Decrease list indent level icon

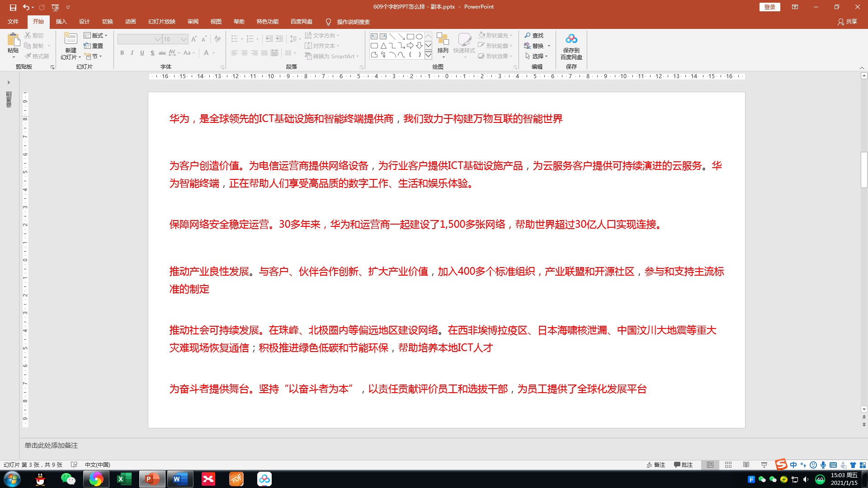(269, 39)
